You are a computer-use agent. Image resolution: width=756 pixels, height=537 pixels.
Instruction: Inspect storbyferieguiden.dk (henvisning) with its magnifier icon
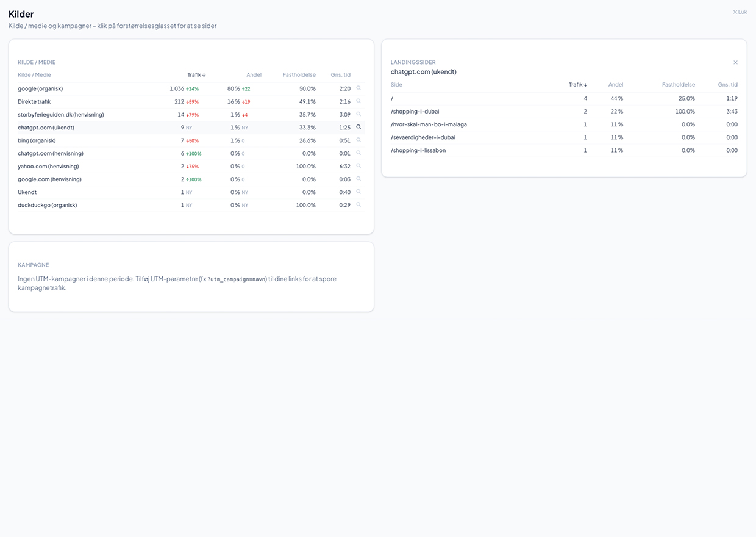point(358,114)
